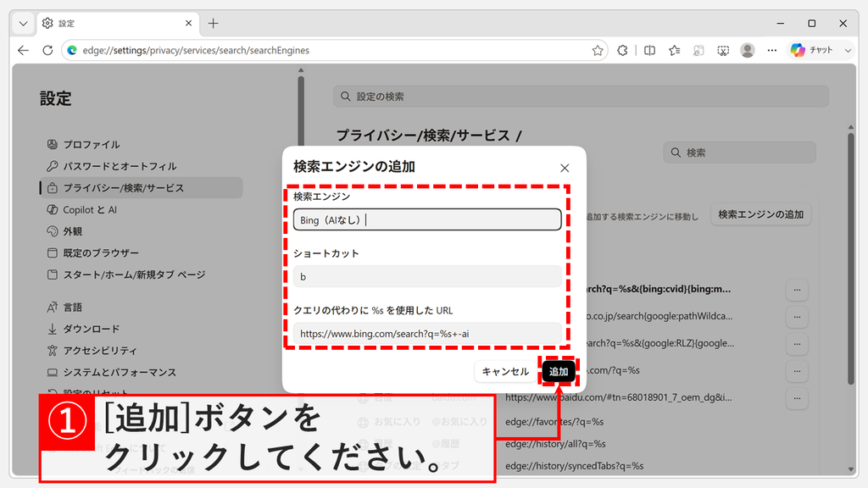Screen dimensions: 868x488
Task: Open the Copilot チャット button
Action: (x=812, y=50)
